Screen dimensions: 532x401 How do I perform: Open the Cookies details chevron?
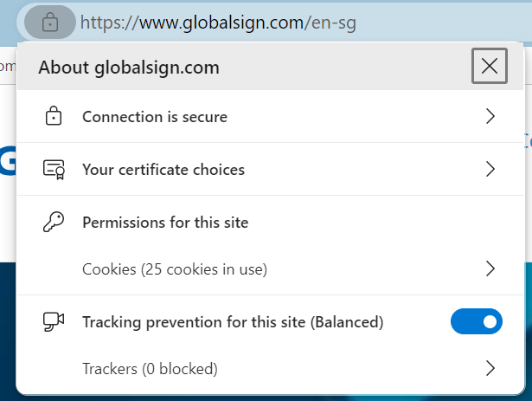tap(490, 268)
